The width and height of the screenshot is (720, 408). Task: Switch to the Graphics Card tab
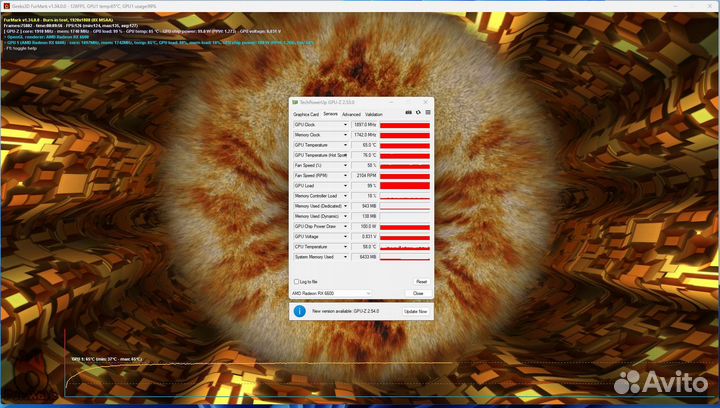click(306, 114)
